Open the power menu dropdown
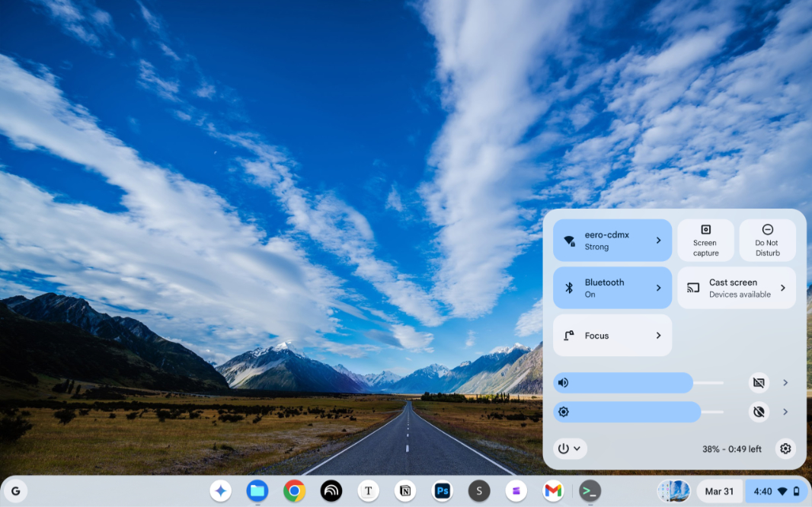The width and height of the screenshot is (812, 507). (x=569, y=448)
